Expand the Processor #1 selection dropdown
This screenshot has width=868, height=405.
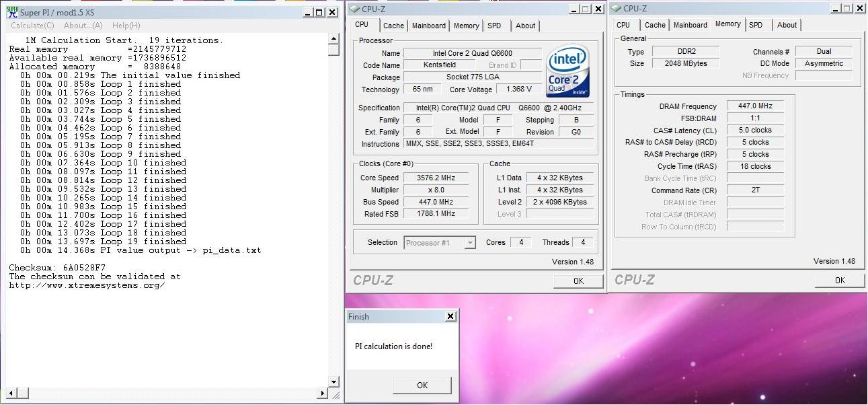pyautogui.click(x=470, y=243)
